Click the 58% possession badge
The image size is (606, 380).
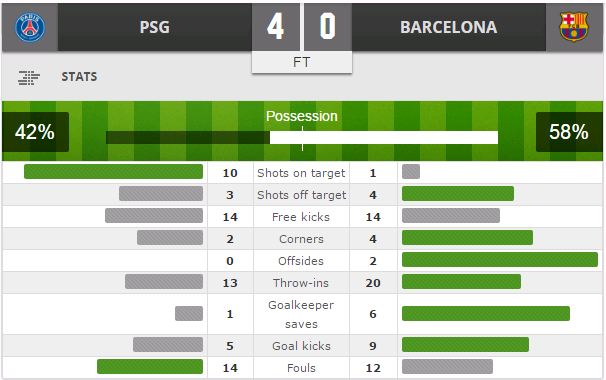569,132
